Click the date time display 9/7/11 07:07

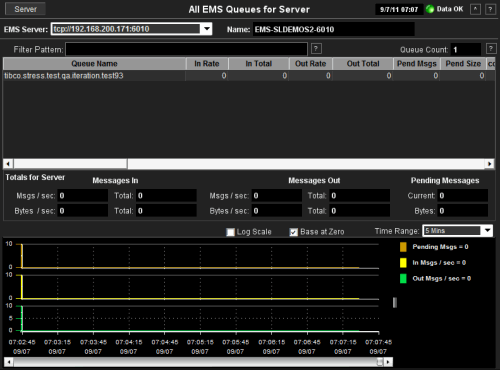399,9
